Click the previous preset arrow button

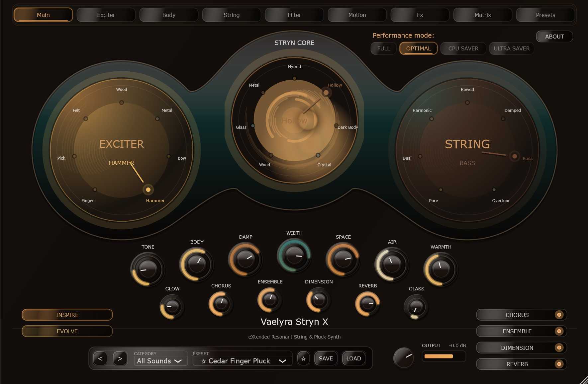[x=100, y=358]
